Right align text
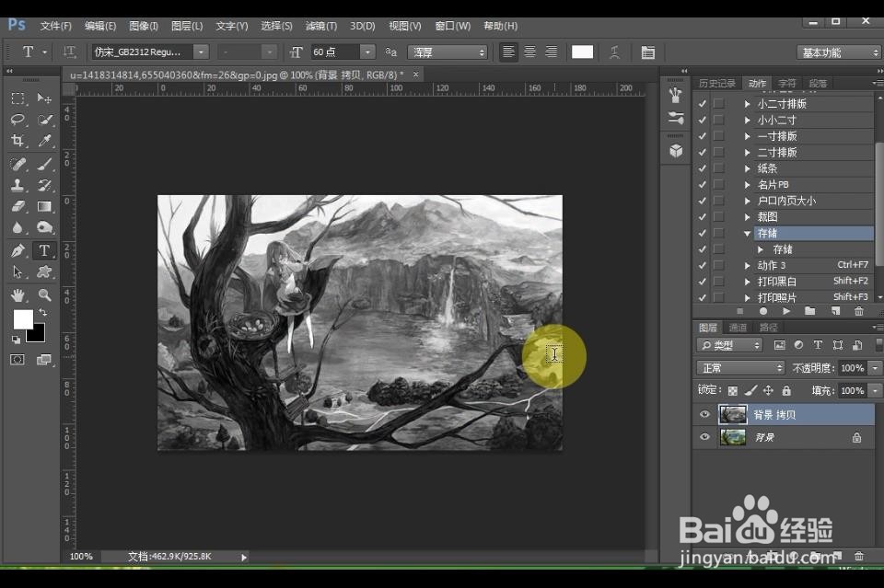This screenshot has width=884, height=588. point(552,52)
